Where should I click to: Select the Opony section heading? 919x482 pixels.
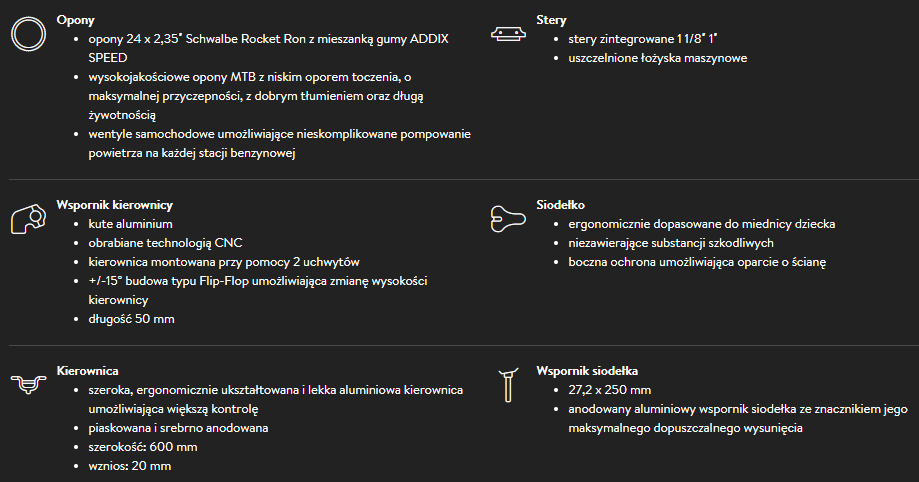[x=76, y=20]
